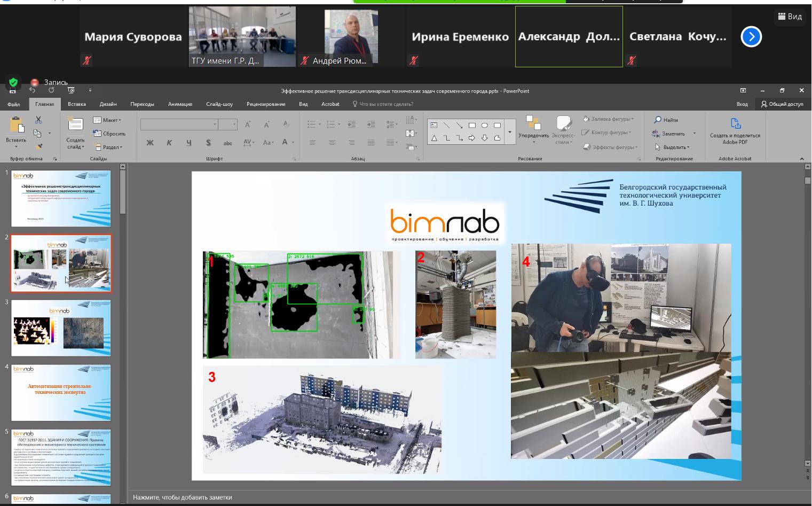Toggle bold Ж formatting
Viewport: 812px width, 506px height.
click(x=150, y=143)
